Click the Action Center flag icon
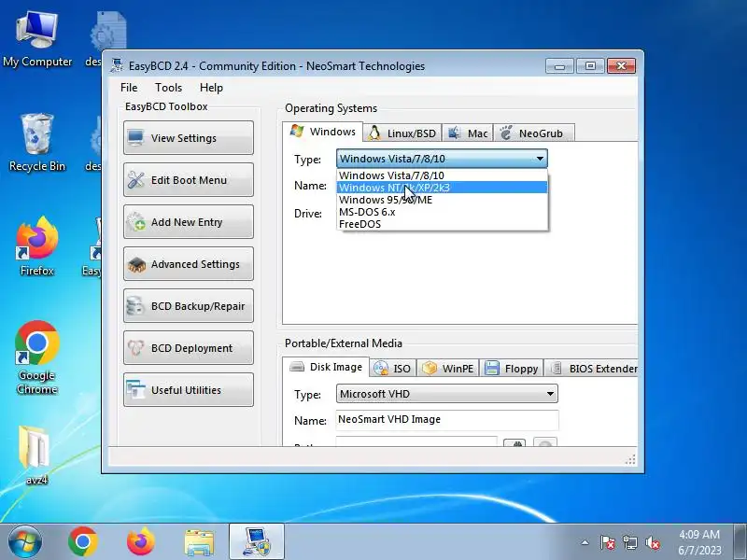Viewport: 747px width, 560px height. [608, 542]
